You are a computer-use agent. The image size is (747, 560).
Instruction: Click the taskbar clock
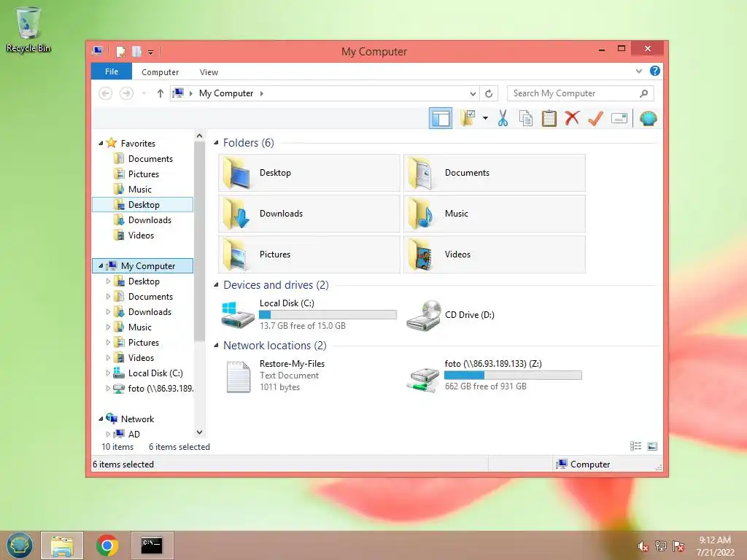(715, 546)
